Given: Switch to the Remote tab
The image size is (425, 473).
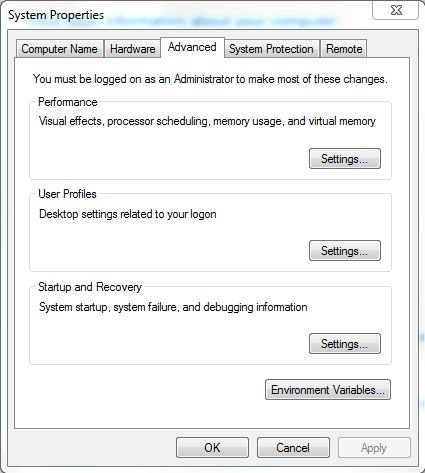Looking at the screenshot, I should 344,49.
